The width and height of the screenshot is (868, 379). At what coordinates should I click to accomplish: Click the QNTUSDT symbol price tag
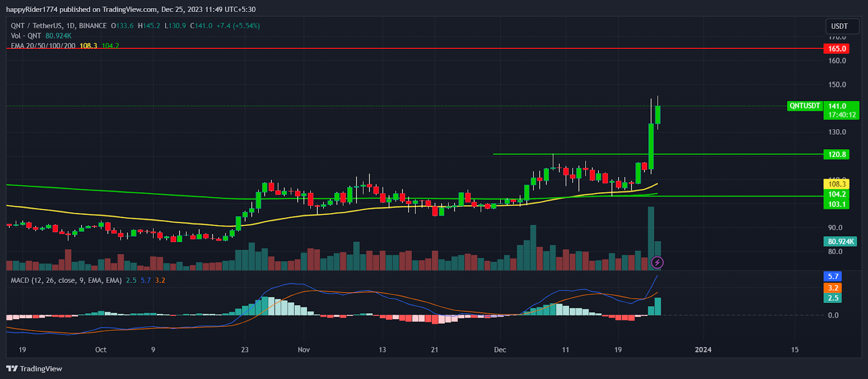tap(805, 106)
